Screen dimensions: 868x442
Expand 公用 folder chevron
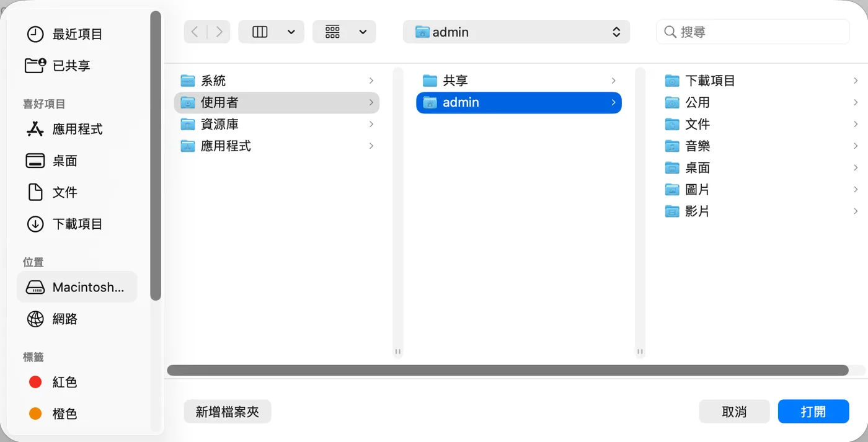(856, 102)
